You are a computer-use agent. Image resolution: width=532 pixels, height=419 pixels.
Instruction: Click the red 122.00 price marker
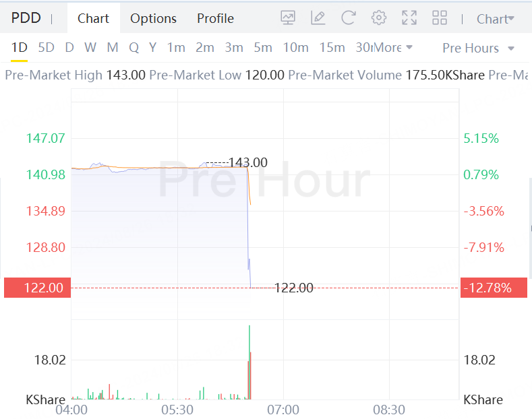37,288
